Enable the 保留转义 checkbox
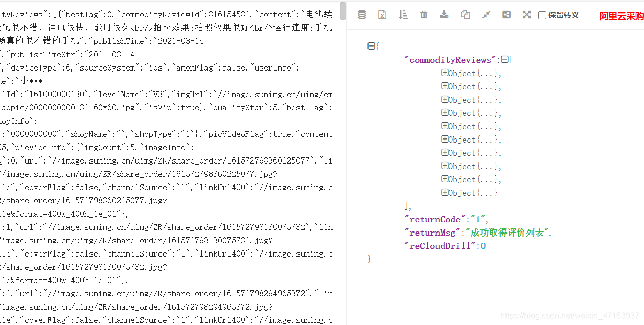 coord(542,15)
